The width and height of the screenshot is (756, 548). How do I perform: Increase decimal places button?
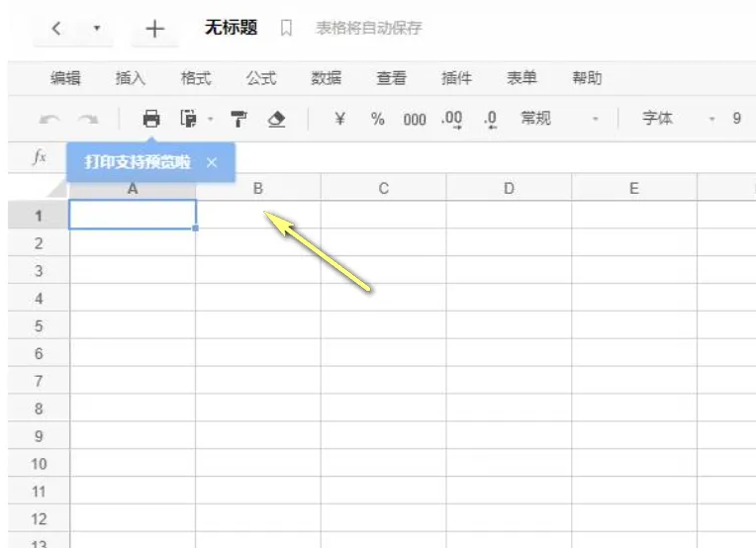pos(452,119)
